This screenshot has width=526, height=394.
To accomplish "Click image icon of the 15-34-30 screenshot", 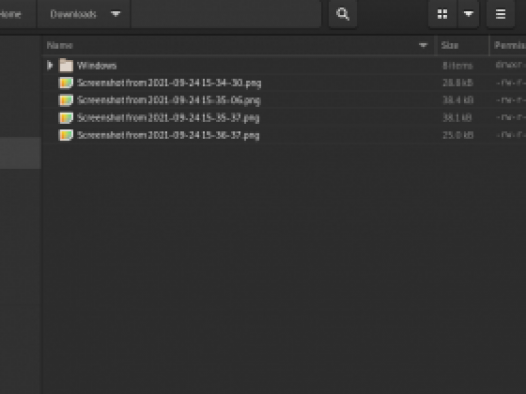I will (66, 83).
